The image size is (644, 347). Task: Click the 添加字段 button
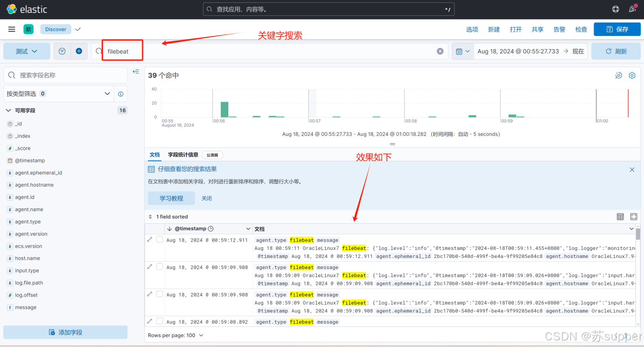(65, 333)
